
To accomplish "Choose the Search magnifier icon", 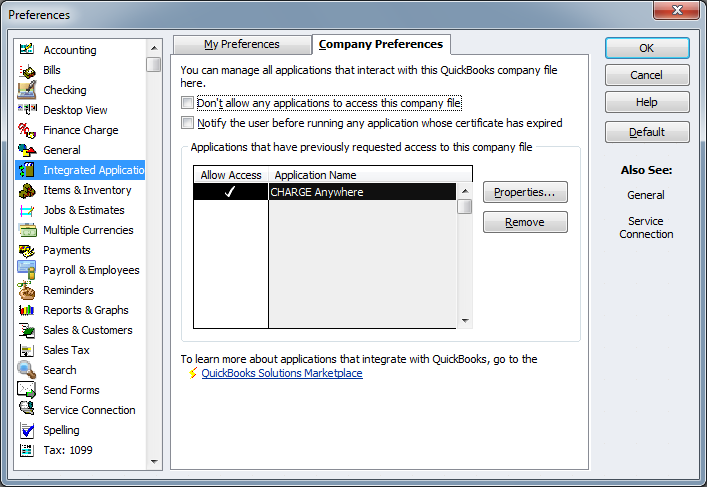I will click(27, 370).
